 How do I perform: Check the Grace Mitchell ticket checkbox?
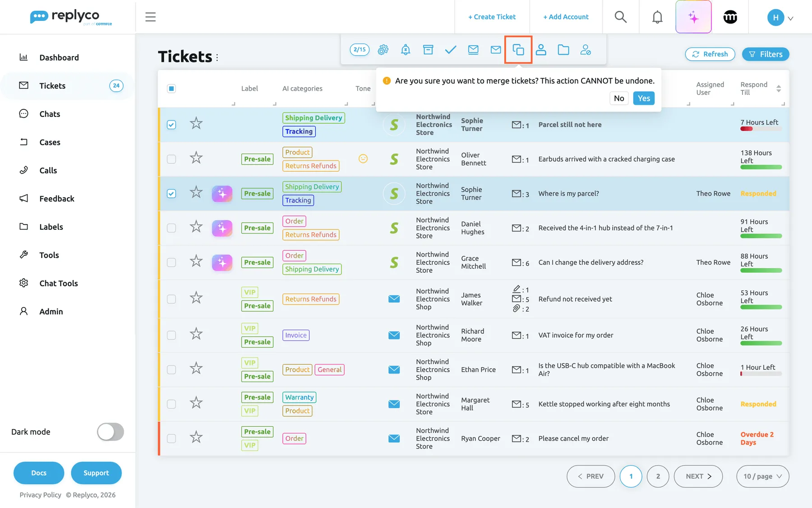click(x=171, y=262)
